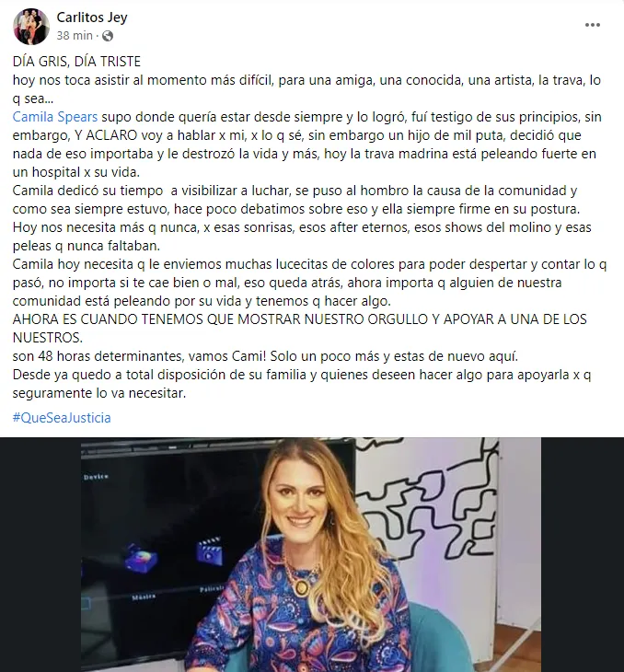Click the 38 min timestamp
The height and width of the screenshot is (672, 624).
(75, 36)
